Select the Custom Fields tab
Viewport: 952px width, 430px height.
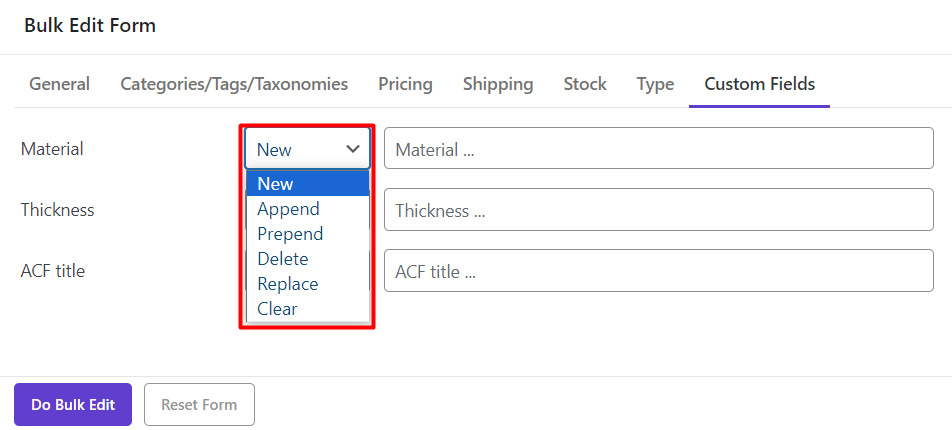tap(759, 84)
